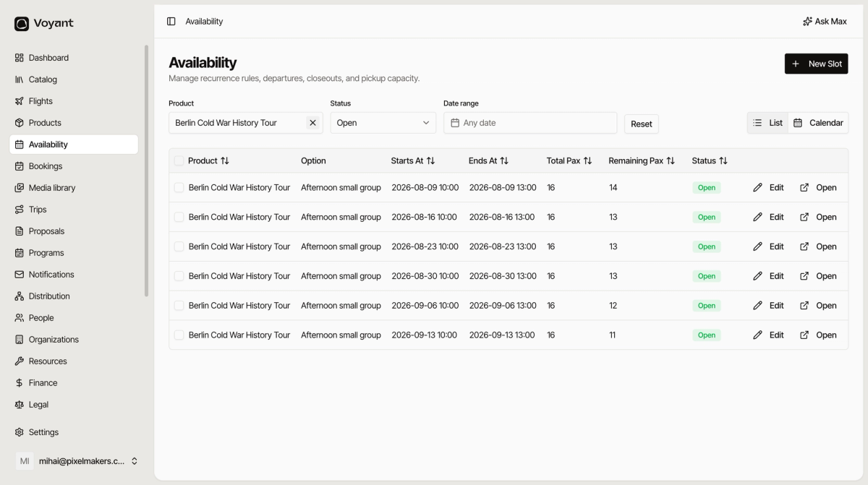Viewport: 868px width, 485px height.
Task: Click remaining pax value 11
Action: 613,335
